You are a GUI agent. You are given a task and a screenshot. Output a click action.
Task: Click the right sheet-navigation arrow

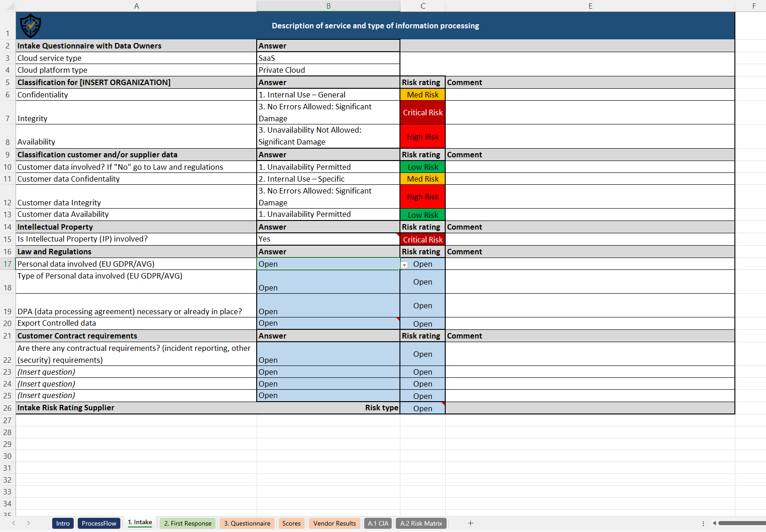28,523
